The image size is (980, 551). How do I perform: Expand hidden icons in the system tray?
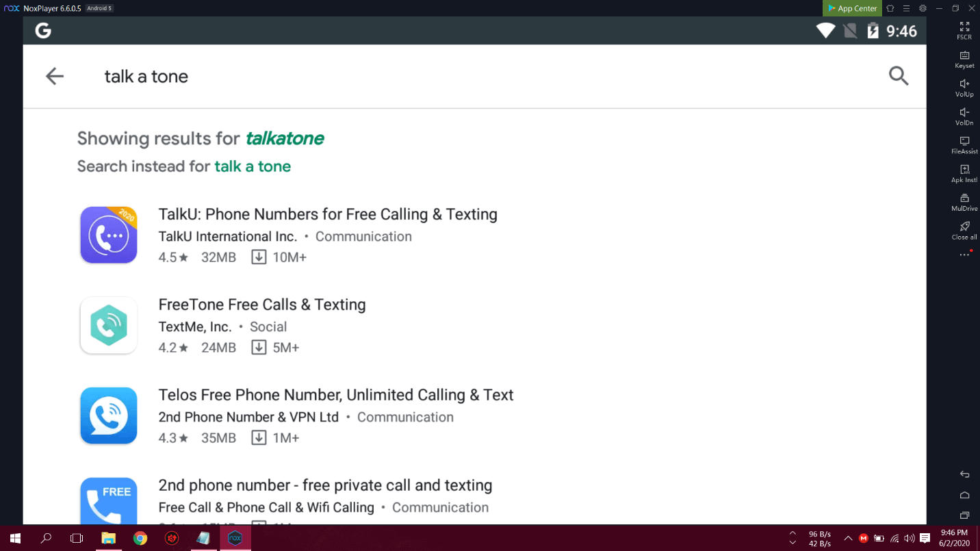coord(847,539)
